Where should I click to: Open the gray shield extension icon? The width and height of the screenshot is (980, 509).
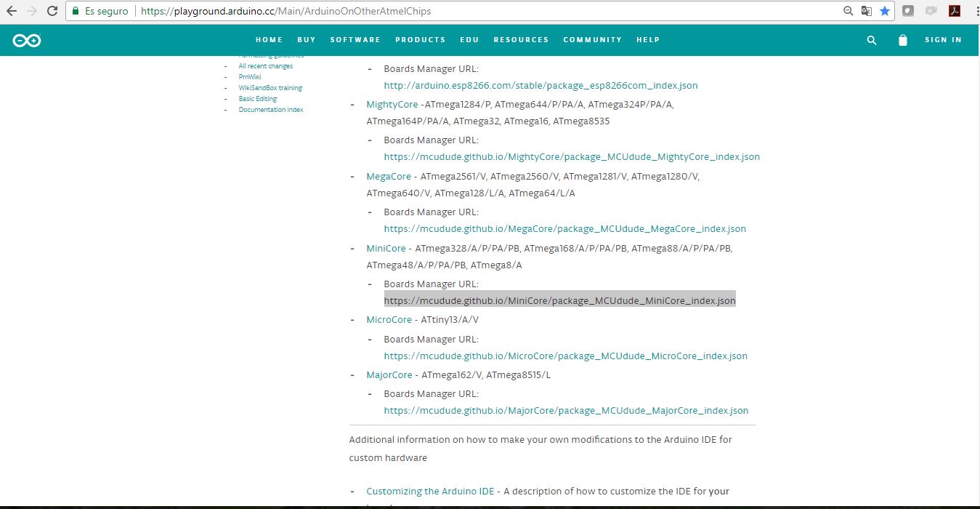coord(908,11)
